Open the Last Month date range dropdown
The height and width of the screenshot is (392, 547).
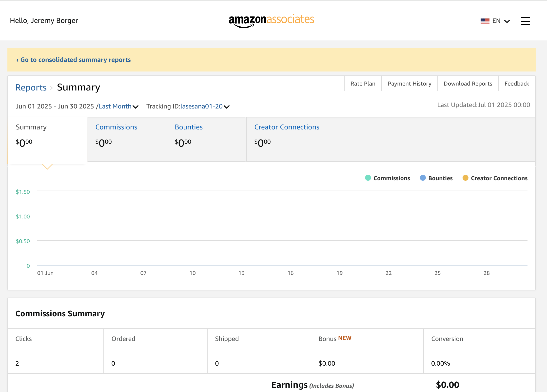pyautogui.click(x=118, y=106)
